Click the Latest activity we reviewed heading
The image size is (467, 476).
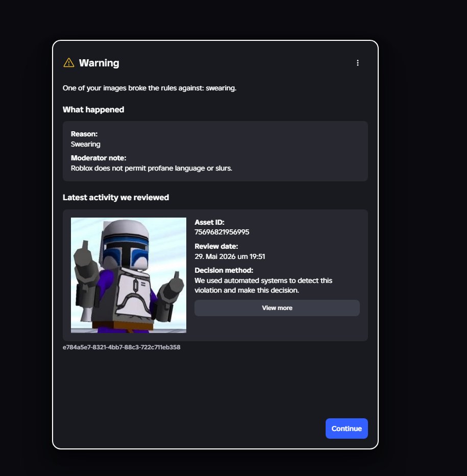point(116,197)
